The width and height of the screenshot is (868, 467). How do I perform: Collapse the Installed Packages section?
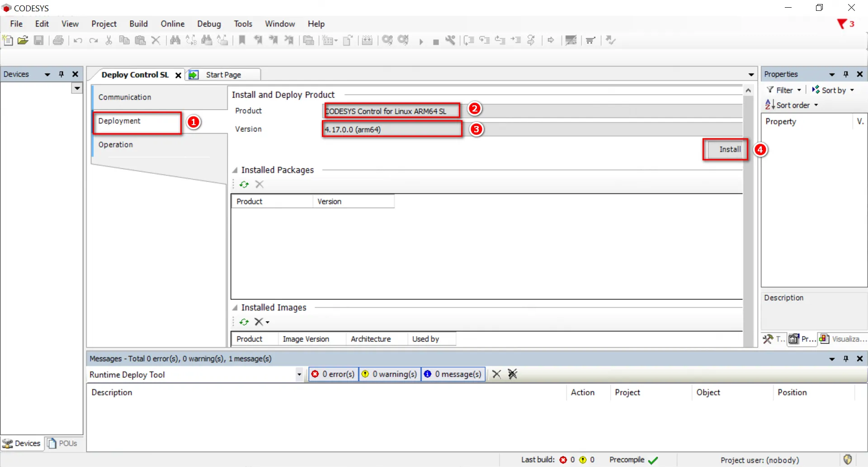coord(235,170)
